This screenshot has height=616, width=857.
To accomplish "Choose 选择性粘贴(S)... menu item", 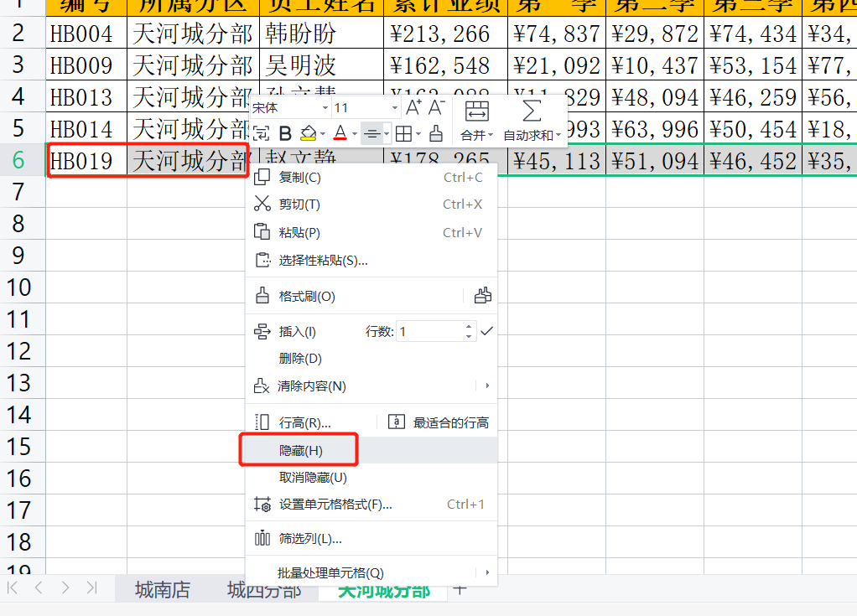I will click(x=371, y=261).
